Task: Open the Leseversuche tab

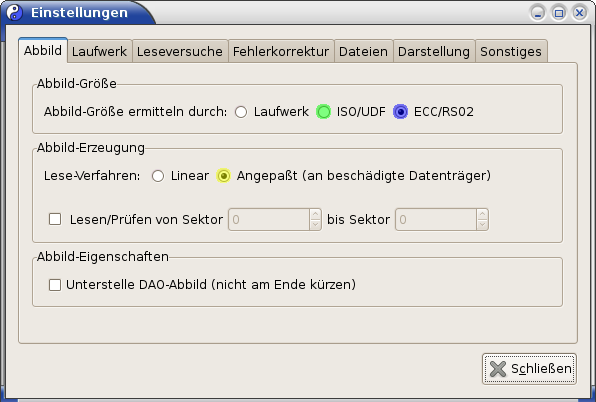Action: click(x=180, y=51)
